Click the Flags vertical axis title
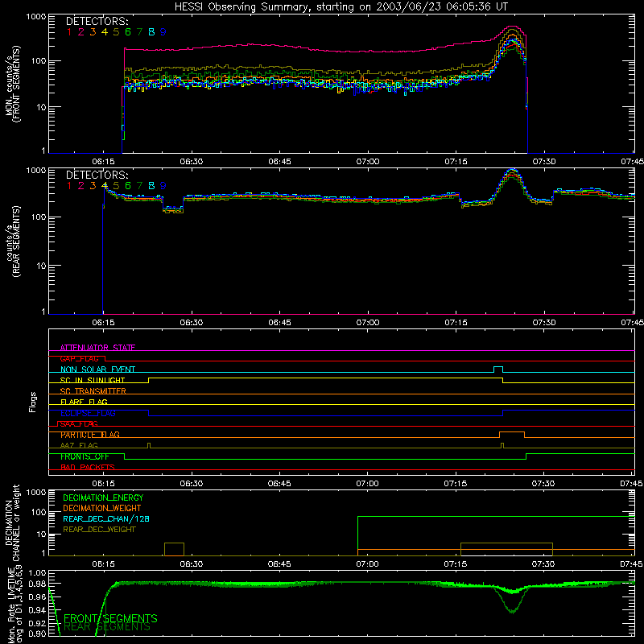The image size is (644, 644). point(33,402)
